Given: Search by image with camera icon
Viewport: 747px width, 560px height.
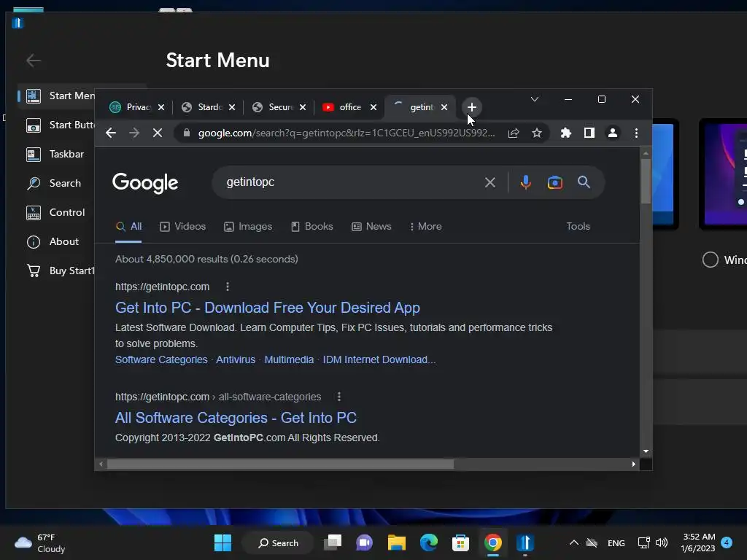Looking at the screenshot, I should coord(555,182).
